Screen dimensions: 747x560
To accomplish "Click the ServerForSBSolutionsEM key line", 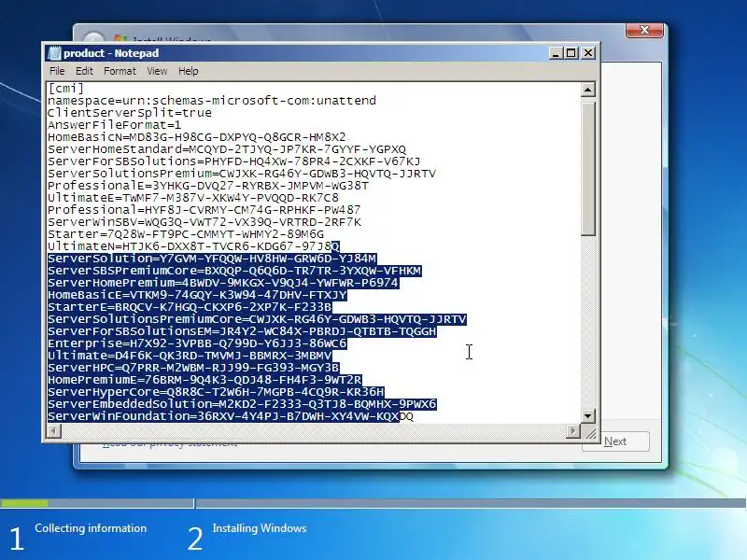I will [242, 331].
